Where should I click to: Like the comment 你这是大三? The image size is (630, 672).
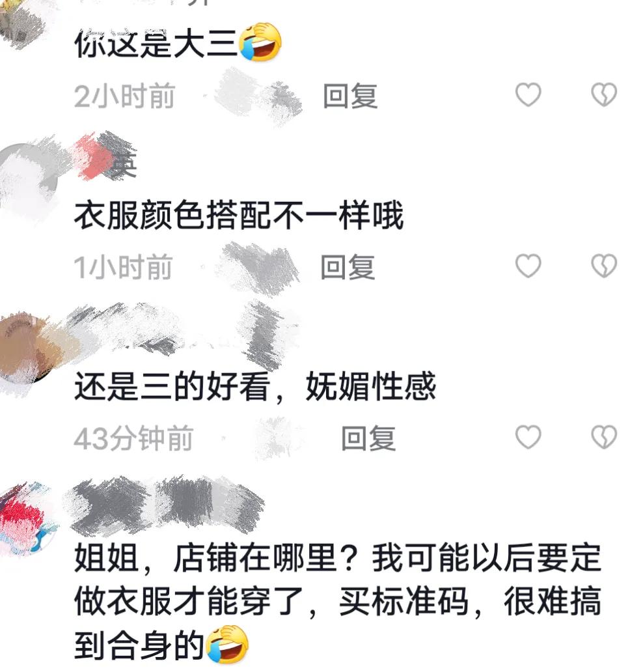528,94
